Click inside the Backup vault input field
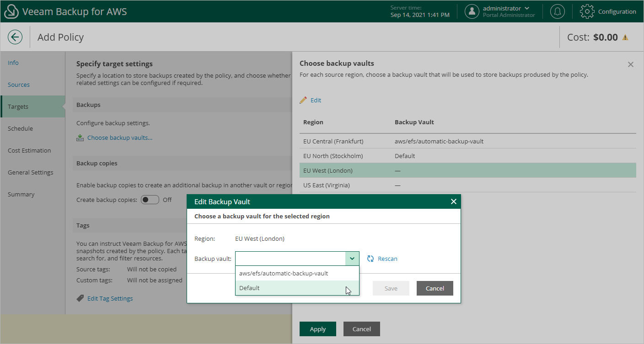Screen dimensions: 644x344 click(x=290, y=259)
